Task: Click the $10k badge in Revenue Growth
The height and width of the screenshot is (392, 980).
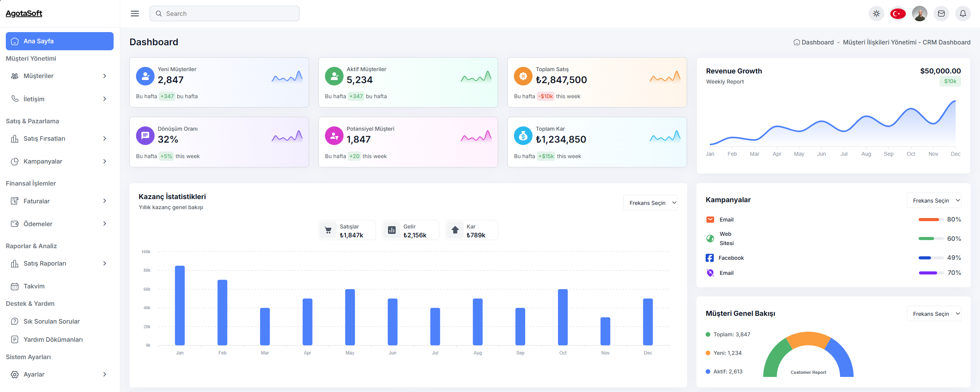Action: 950,82
